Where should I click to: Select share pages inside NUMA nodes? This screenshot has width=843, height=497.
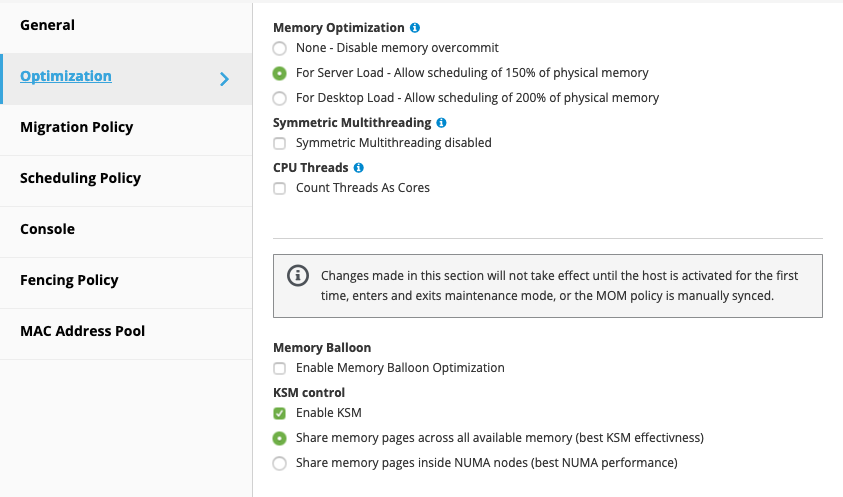[x=280, y=463]
